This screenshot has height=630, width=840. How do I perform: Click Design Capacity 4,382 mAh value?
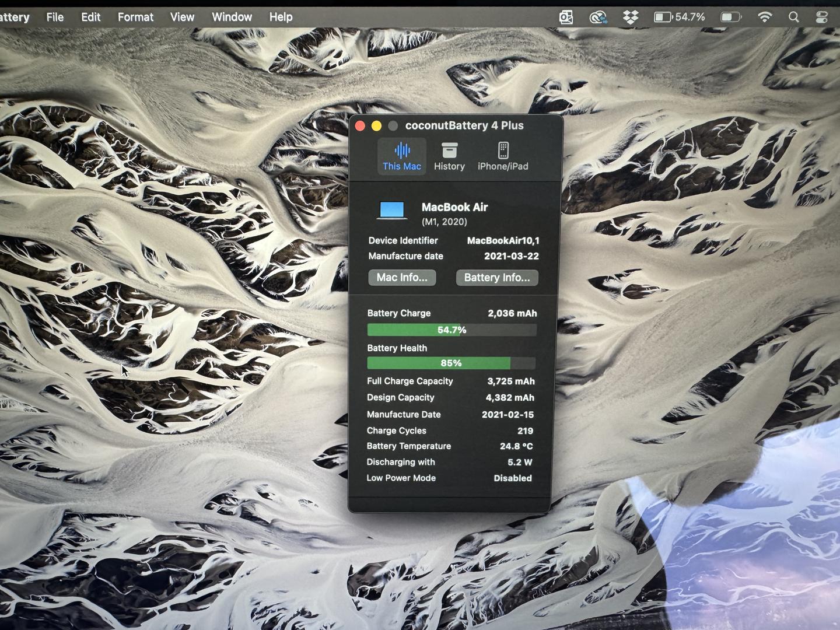510,397
